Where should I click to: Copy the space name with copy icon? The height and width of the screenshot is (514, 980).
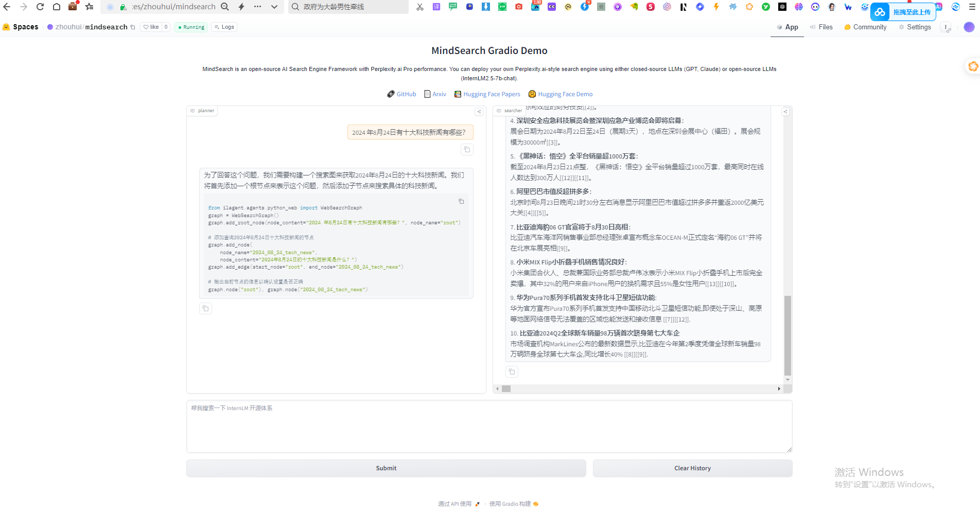[133, 27]
